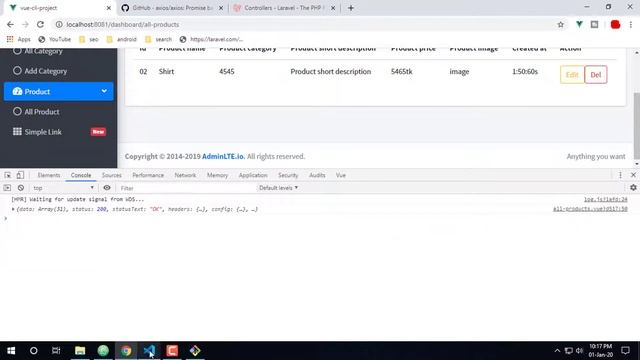Viewport: 640px width, 360px height.
Task: Open the Windows Start menu
Action: point(11,351)
